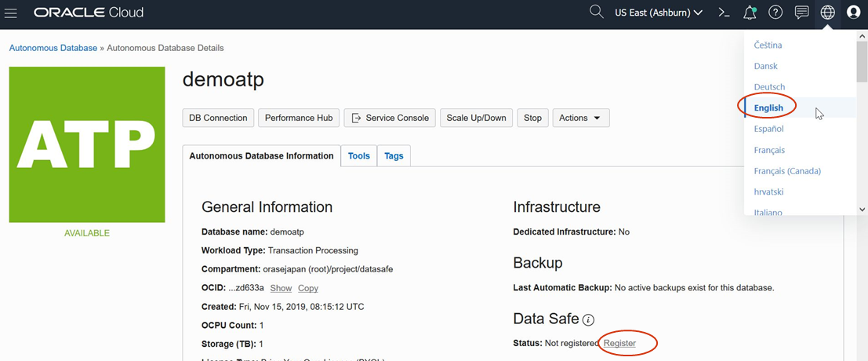Click the search magnifier icon
The width and height of the screenshot is (868, 361).
point(597,13)
